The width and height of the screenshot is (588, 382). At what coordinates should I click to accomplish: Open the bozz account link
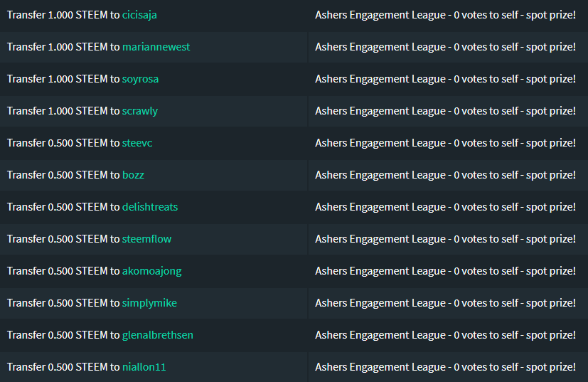pos(133,175)
